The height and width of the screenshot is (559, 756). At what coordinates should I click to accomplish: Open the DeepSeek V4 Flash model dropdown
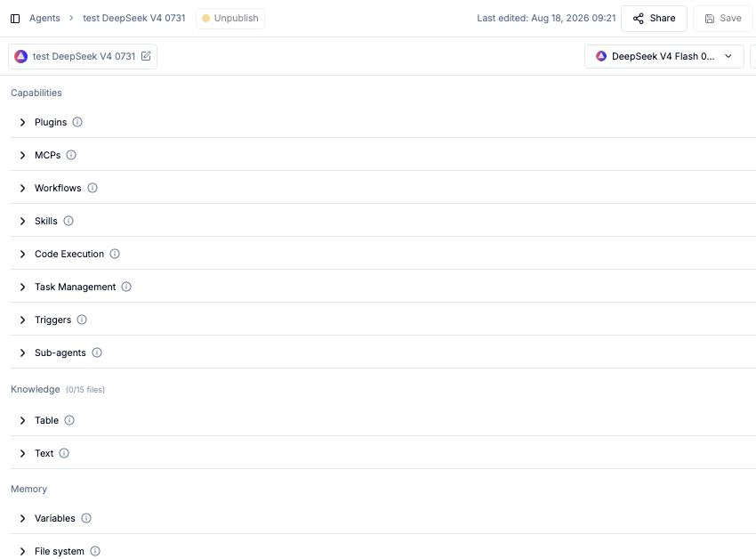pos(664,56)
